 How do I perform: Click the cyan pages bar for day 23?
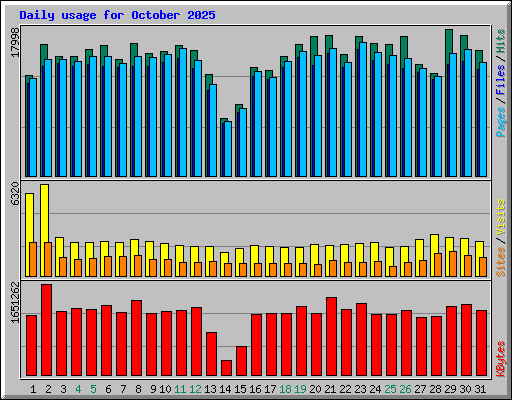pos(363,109)
